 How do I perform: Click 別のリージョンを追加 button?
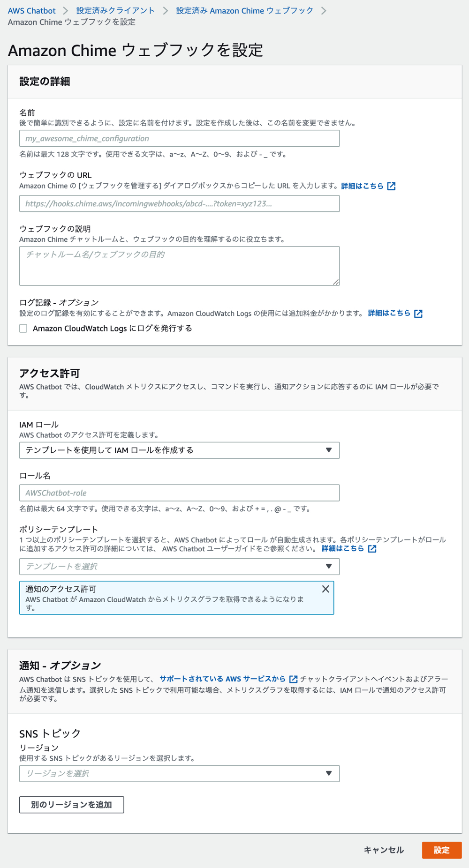72,805
